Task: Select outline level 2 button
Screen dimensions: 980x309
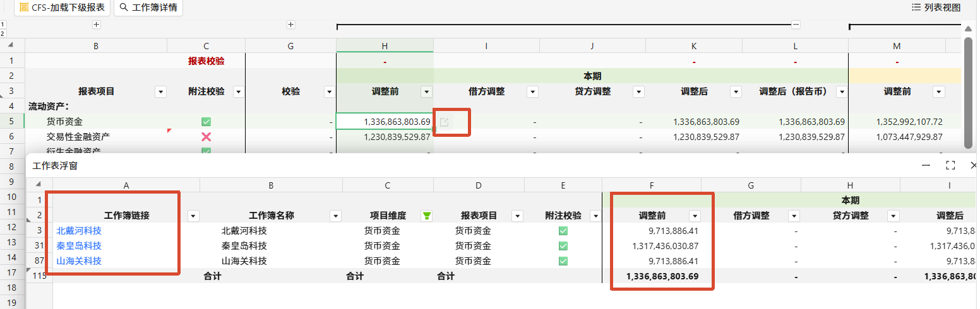Action: (x=3, y=33)
